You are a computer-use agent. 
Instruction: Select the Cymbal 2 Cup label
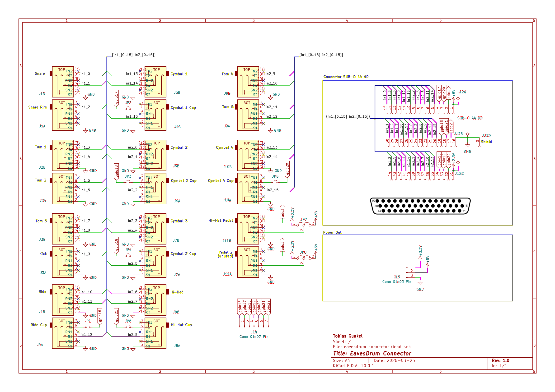pyautogui.click(x=184, y=181)
